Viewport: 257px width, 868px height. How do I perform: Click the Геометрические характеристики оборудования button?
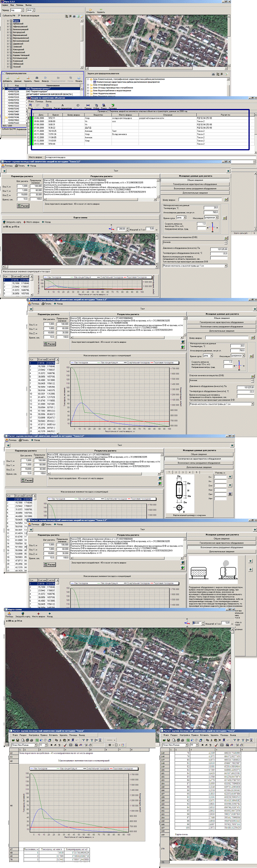coord(195,184)
